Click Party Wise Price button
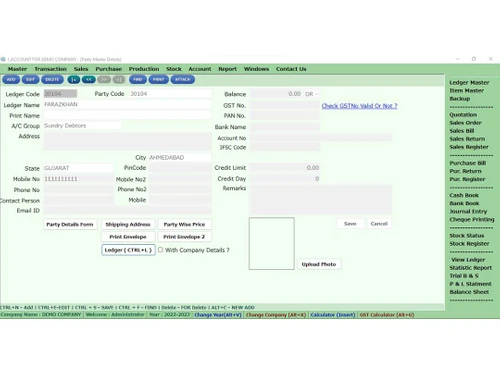The height and width of the screenshot is (375, 500). [184, 224]
